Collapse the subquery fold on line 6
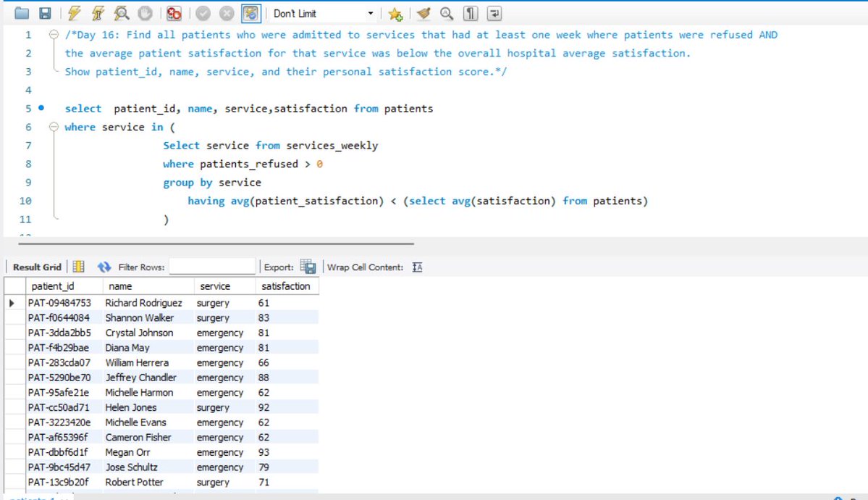The height and width of the screenshot is (500, 868). click(x=54, y=127)
